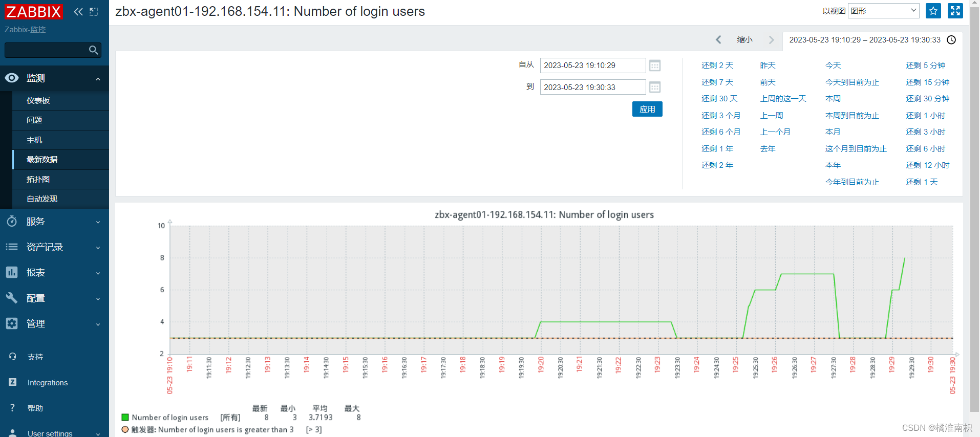
Task: Expand the User settings section
Action: pos(98,434)
